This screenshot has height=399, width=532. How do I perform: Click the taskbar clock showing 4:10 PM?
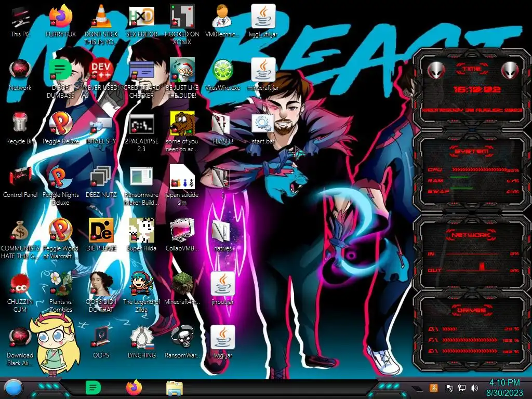pyautogui.click(x=504, y=388)
